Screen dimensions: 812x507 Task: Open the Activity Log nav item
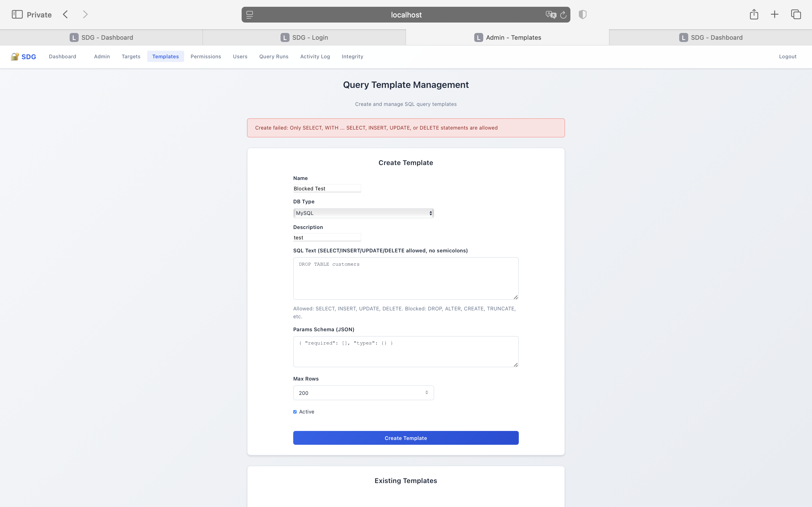pos(315,56)
